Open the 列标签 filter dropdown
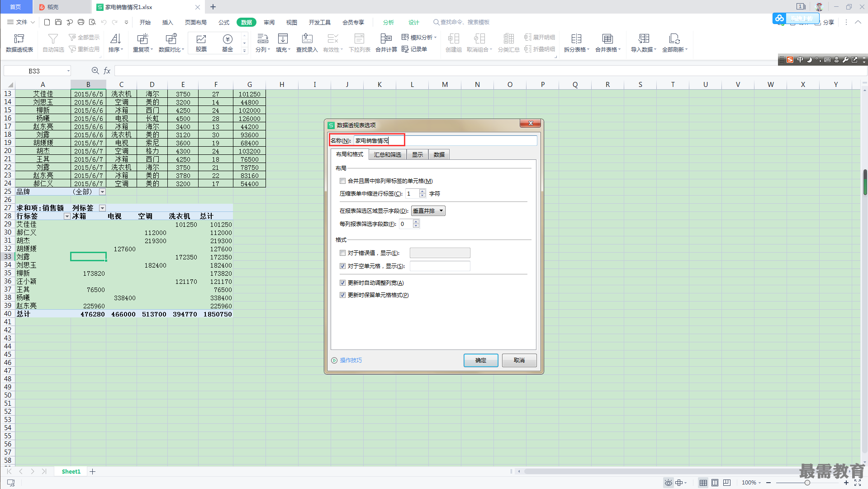Image resolution: width=868 pixels, height=489 pixels. (103, 208)
